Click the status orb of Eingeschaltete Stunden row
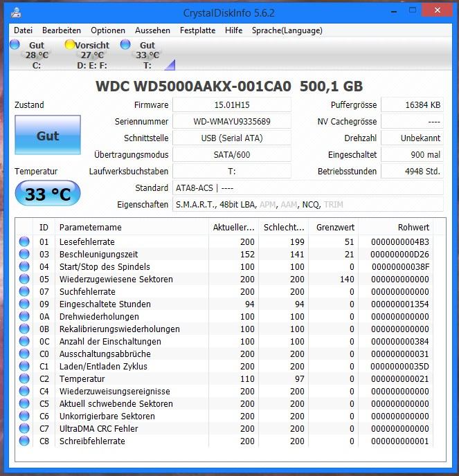The width and height of the screenshot is (459, 476). (x=24, y=304)
